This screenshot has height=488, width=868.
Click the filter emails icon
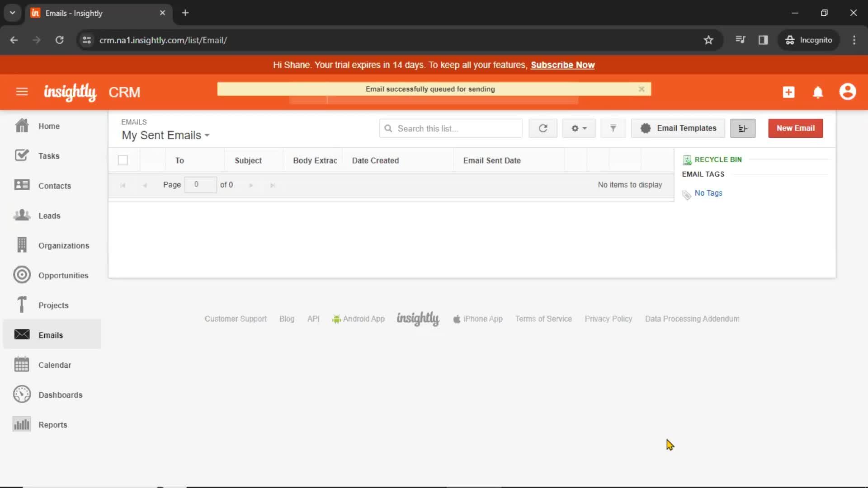613,128
